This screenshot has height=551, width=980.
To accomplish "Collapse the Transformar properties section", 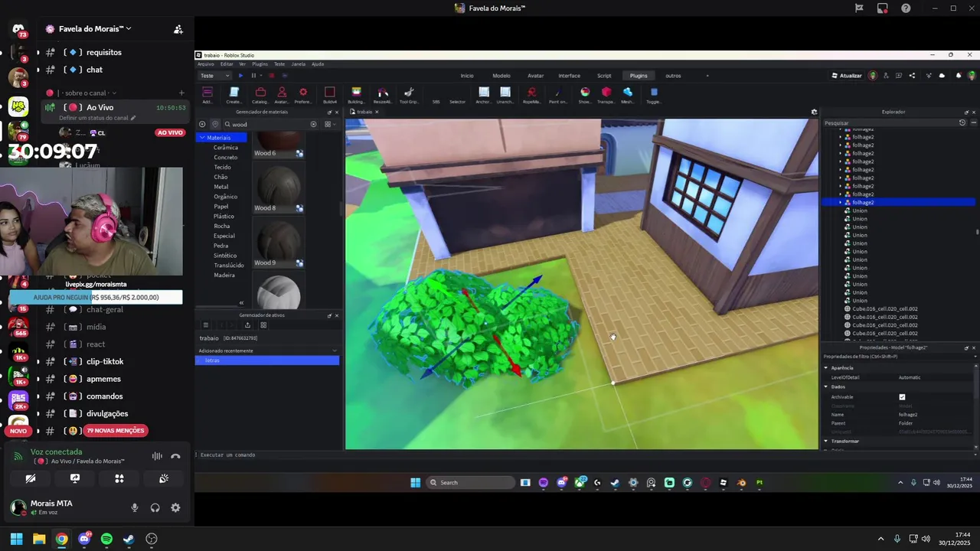I will tap(826, 442).
